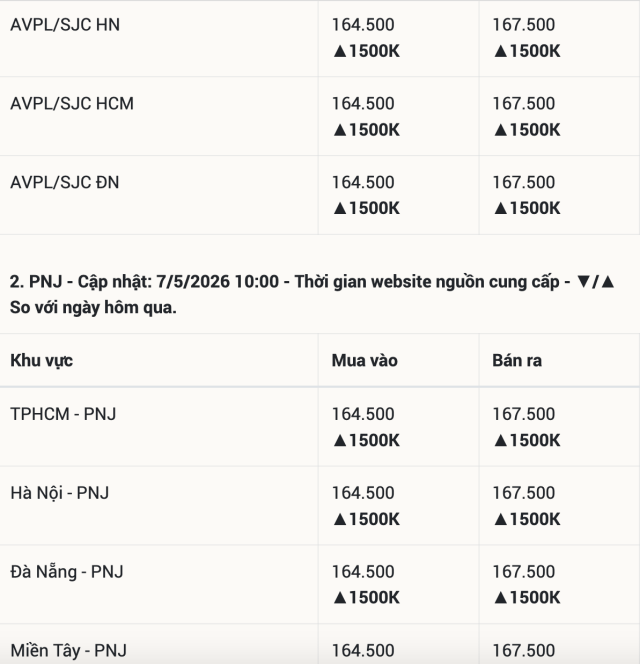Click up-arrow change in AVPL/SJC HCM buy column
This screenshot has height=664, width=640.
click(366, 130)
